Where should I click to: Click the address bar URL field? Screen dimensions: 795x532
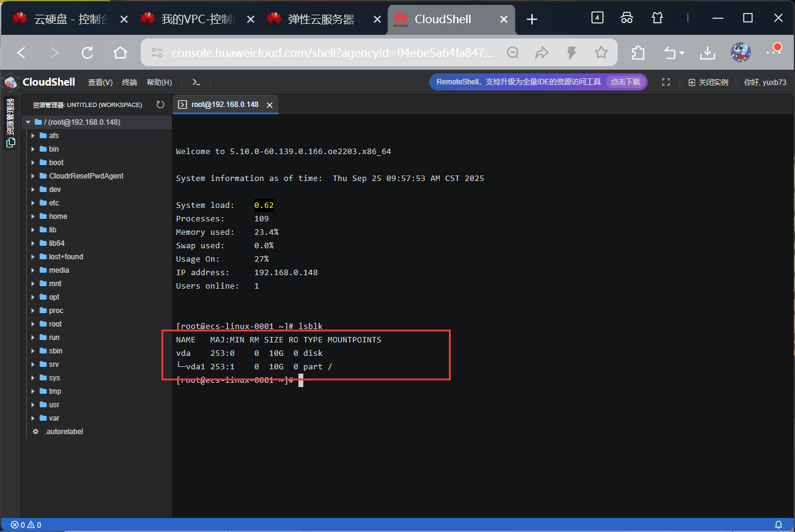point(332,53)
